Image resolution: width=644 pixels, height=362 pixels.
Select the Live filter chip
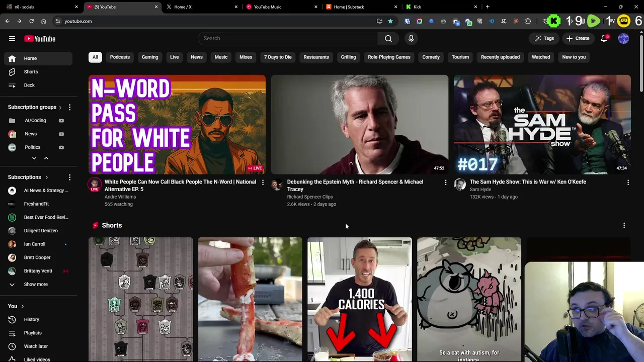[x=174, y=57]
